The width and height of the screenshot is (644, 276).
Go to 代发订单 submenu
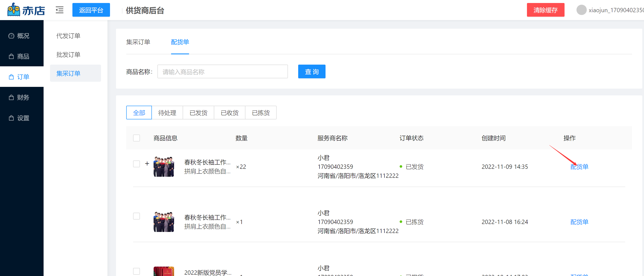(68, 36)
